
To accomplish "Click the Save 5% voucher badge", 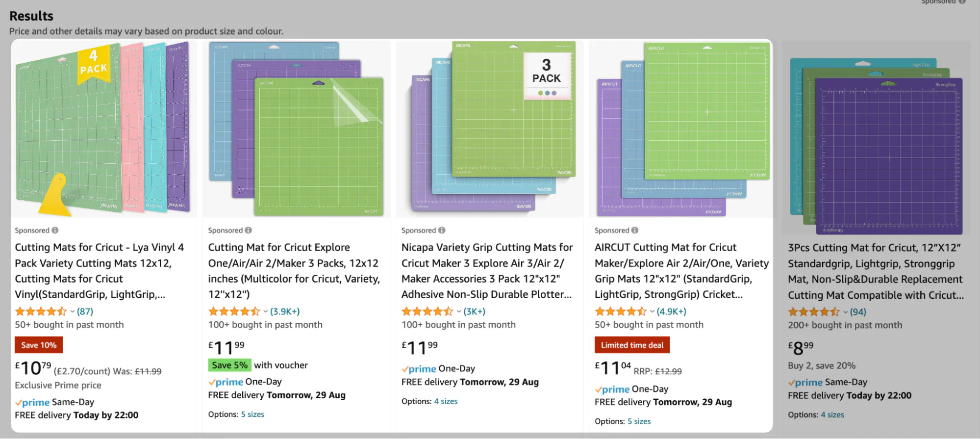I will click(230, 365).
